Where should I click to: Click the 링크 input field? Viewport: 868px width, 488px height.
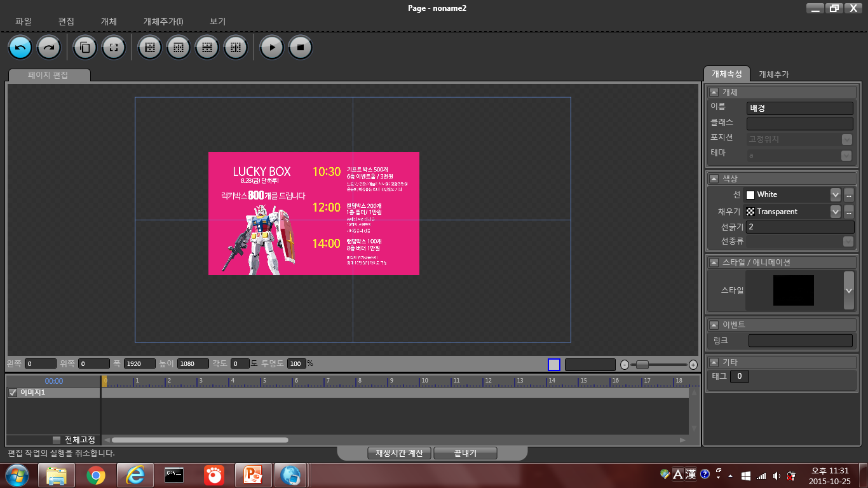click(x=801, y=341)
